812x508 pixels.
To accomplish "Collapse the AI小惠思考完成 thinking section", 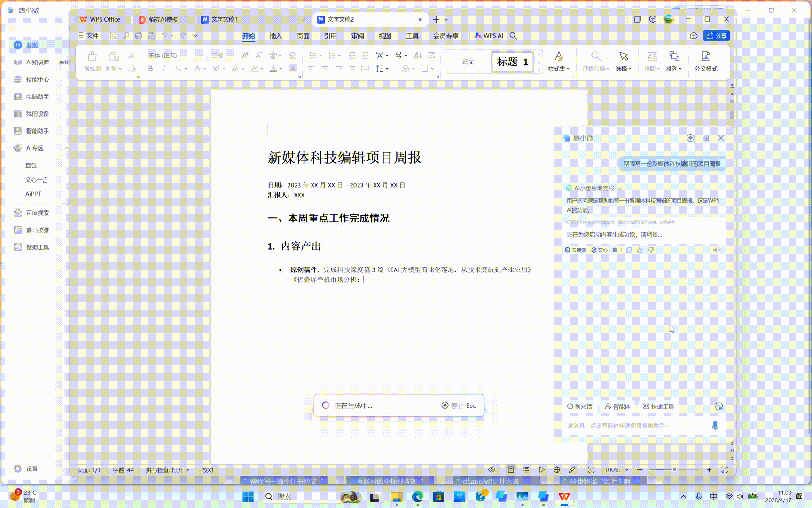I will [x=620, y=189].
